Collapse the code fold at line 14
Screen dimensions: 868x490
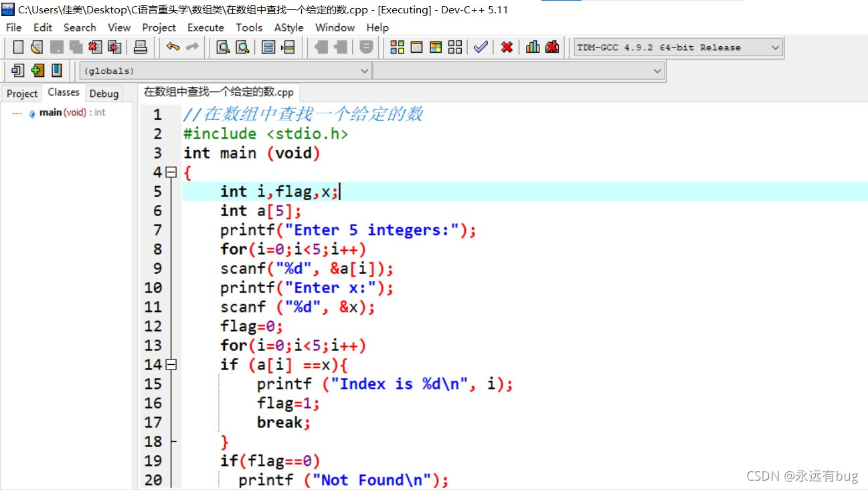tap(171, 365)
